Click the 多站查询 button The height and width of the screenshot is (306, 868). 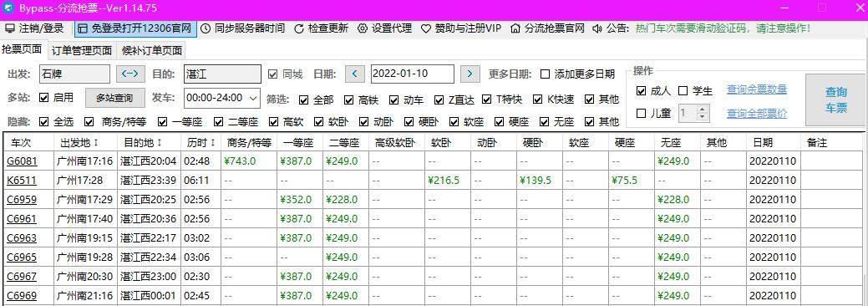click(114, 98)
